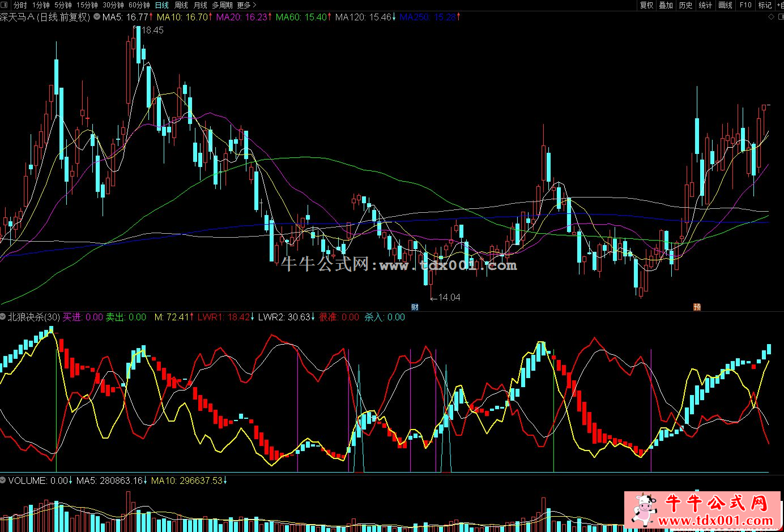Click the 很准: 0.00 value
The image size is (784, 532).
pyautogui.click(x=339, y=317)
